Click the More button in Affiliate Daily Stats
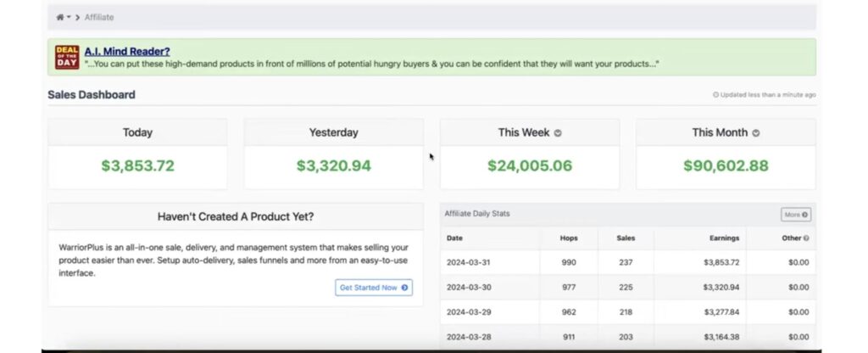Screen dimensions: 868x353 pos(795,215)
